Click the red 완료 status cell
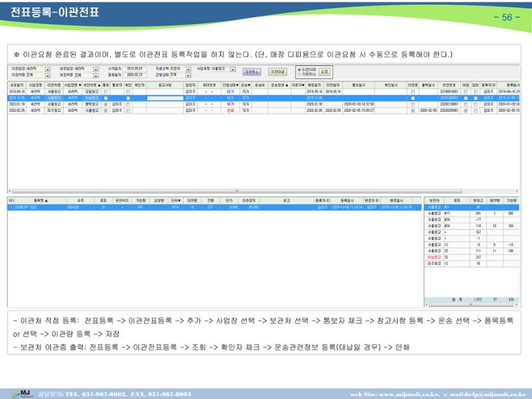The image size is (532, 399). click(x=230, y=110)
